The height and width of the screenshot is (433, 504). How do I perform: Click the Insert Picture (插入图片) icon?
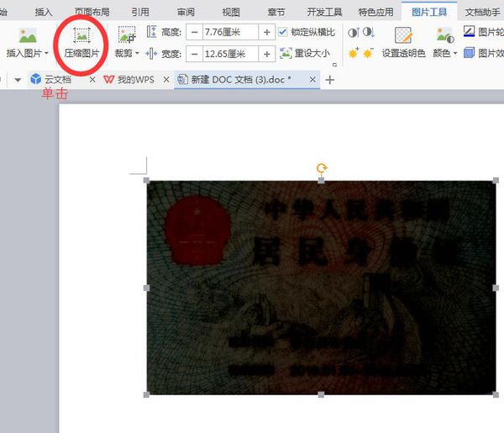(28, 35)
